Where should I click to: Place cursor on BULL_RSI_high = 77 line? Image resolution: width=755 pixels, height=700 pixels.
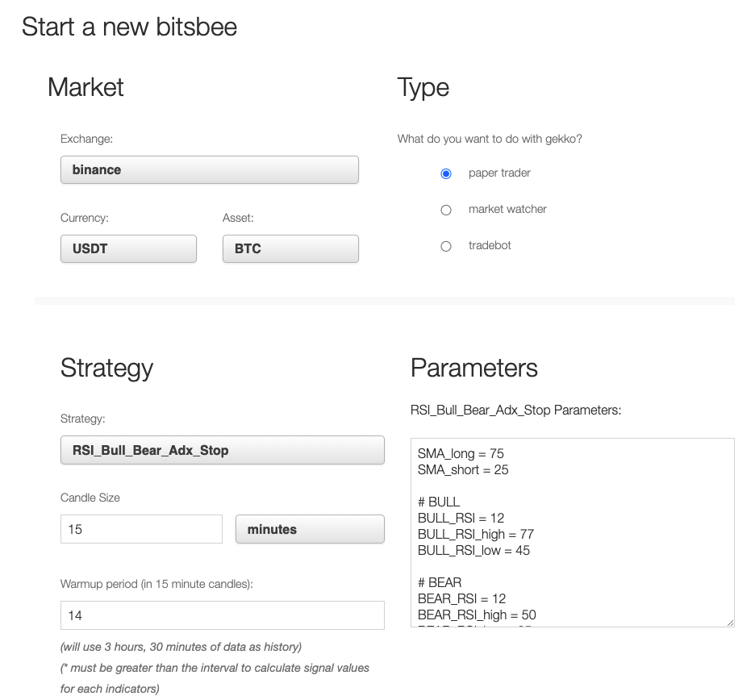point(475,534)
